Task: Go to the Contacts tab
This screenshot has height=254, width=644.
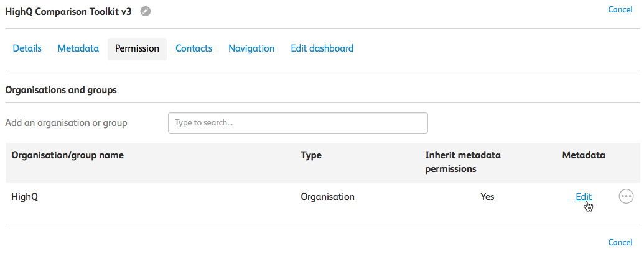Action: (x=194, y=48)
